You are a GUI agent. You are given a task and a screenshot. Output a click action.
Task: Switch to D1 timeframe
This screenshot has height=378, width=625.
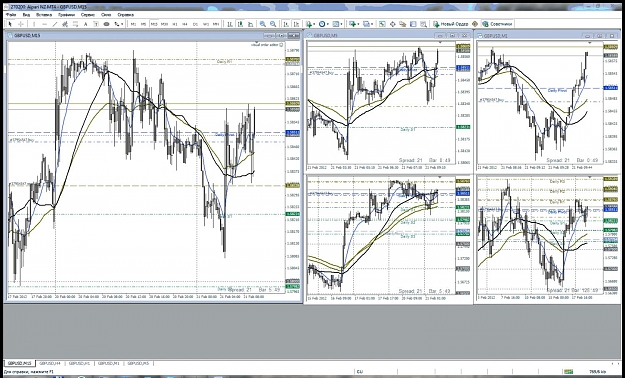click(x=195, y=24)
